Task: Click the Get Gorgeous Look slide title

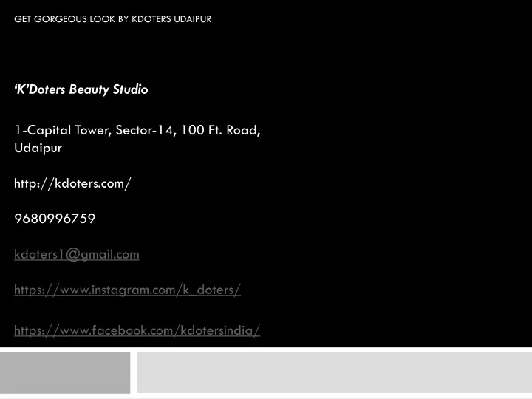Action: (x=112, y=19)
